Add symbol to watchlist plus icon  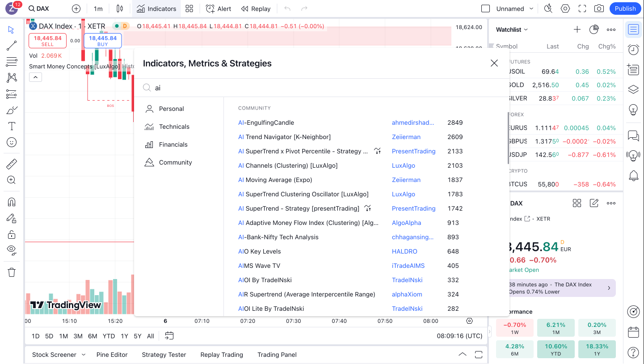577,30
